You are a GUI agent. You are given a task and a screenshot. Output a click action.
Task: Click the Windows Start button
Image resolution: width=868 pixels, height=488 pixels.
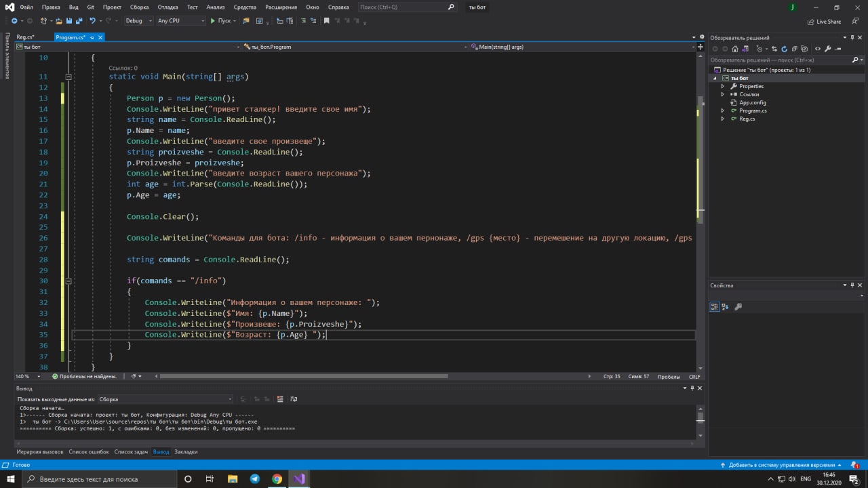(x=9, y=479)
